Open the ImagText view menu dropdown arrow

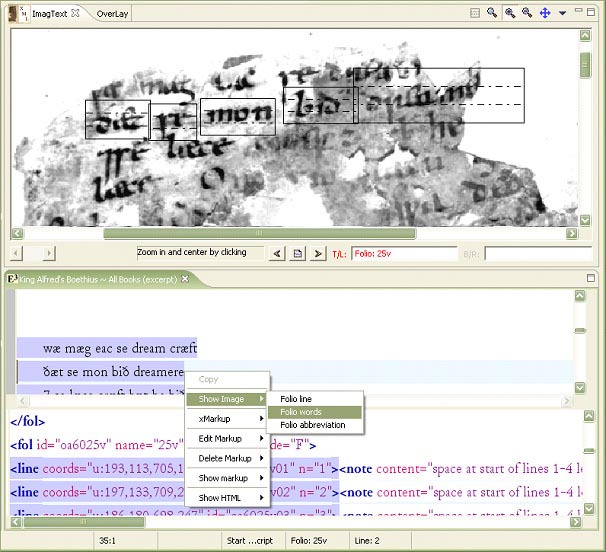coord(562,13)
